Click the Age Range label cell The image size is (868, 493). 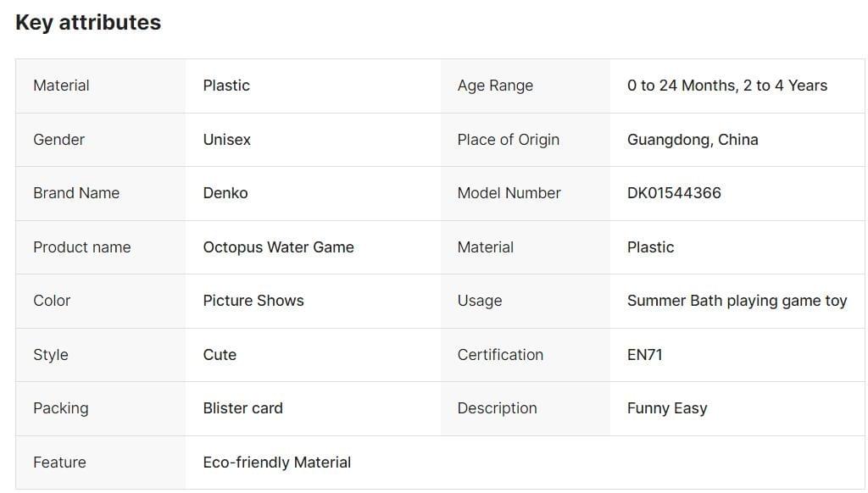pyautogui.click(x=495, y=86)
